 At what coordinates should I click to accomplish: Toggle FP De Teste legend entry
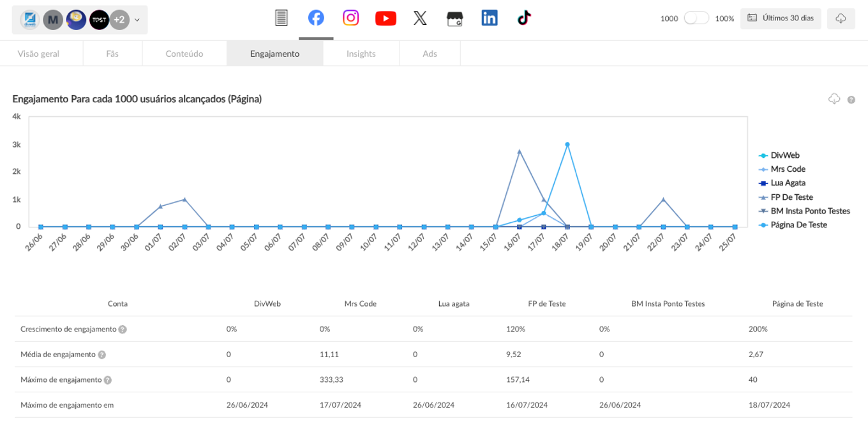click(791, 197)
